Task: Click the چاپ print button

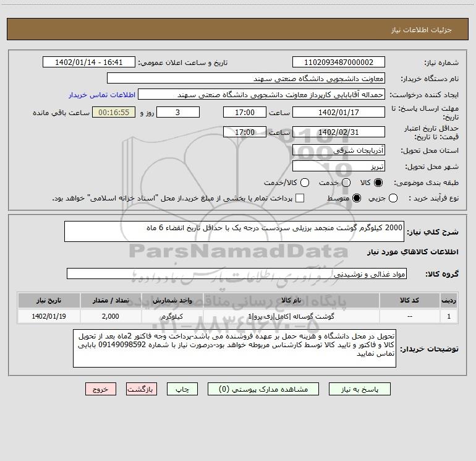Action: [x=182, y=389]
